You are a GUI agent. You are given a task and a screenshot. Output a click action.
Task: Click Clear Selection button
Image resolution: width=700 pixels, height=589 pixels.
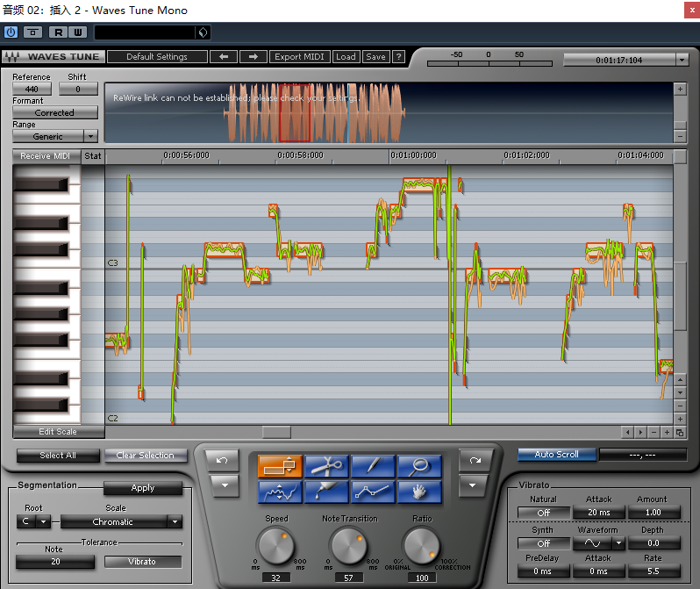146,456
